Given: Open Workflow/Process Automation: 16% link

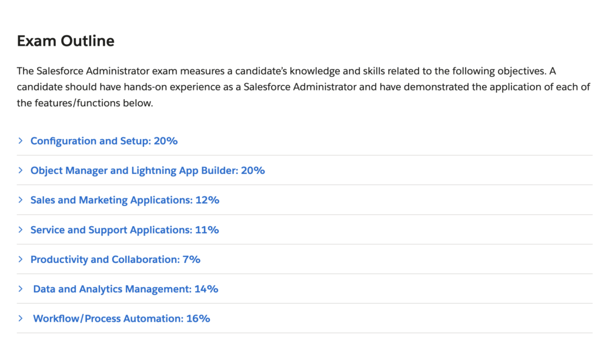Looking at the screenshot, I should pos(122,319).
